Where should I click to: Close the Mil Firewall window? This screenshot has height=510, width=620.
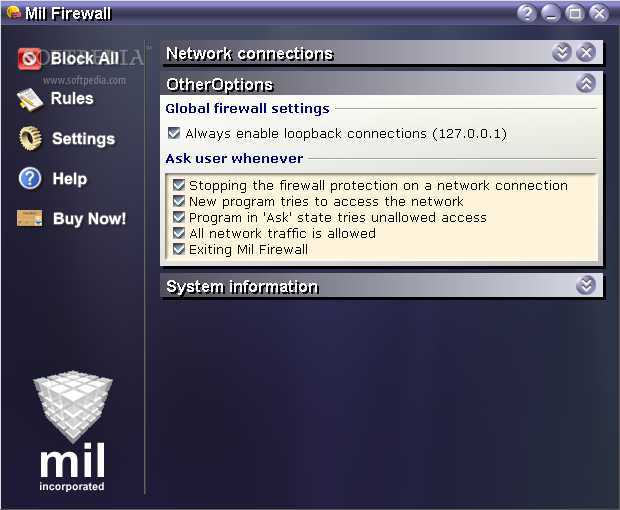click(x=599, y=13)
